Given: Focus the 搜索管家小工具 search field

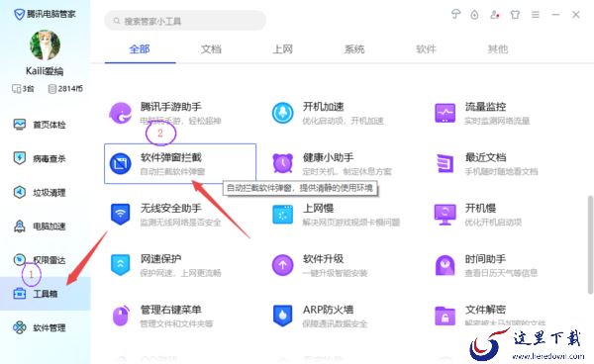Looking at the screenshot, I should 185,21.
